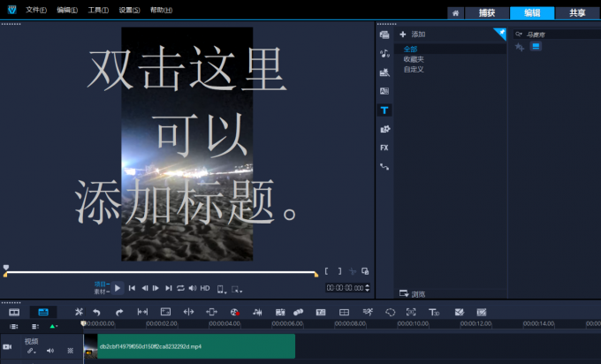601x364 pixels.
Task: Open the split screen template tool
Action: pos(344,312)
